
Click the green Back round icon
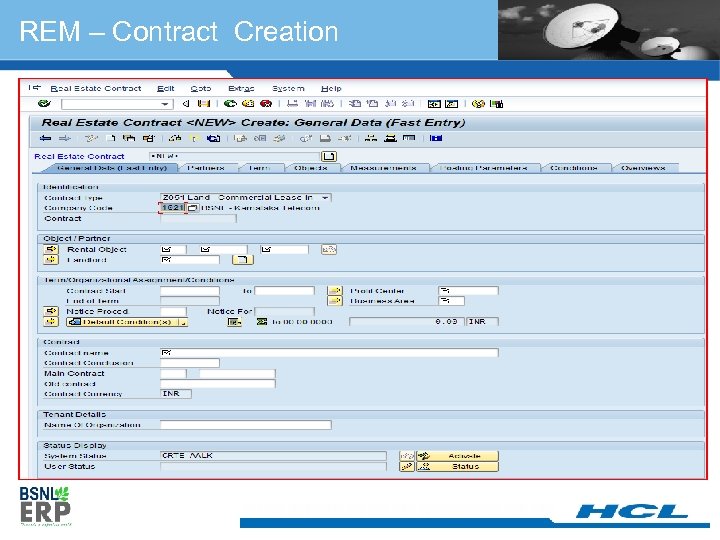[x=230, y=104]
